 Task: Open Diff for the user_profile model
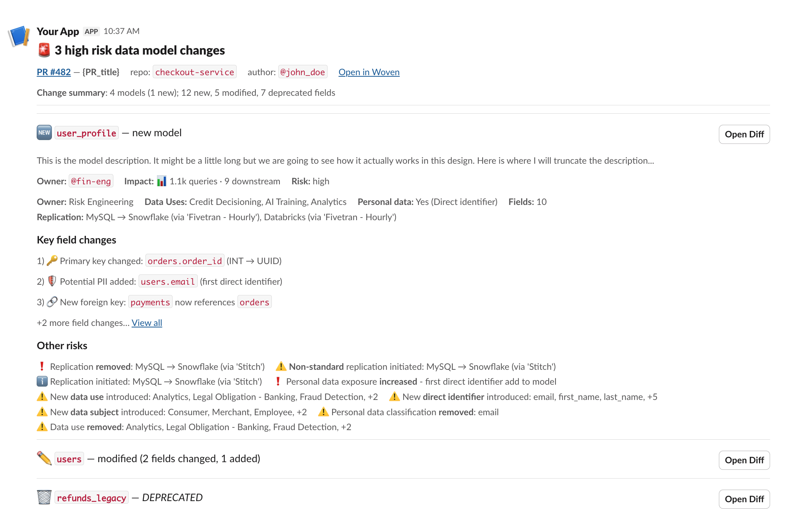[x=744, y=134]
